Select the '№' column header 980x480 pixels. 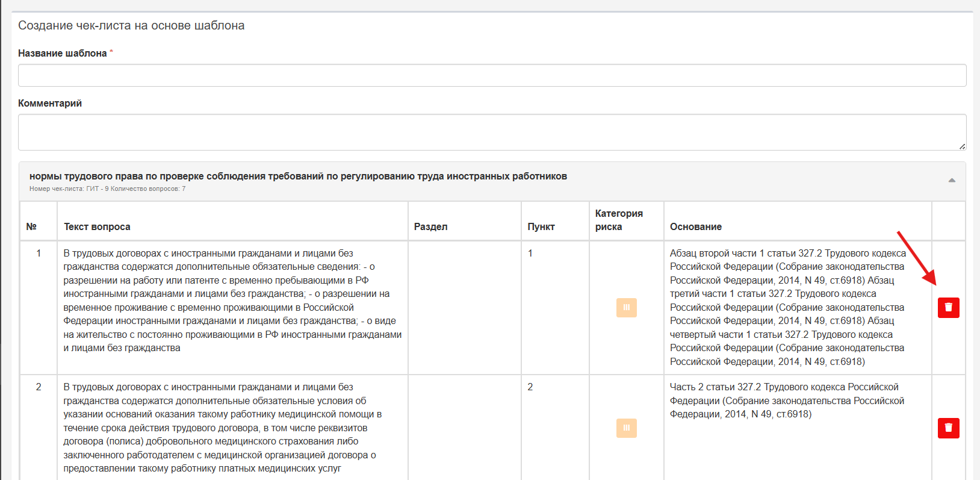pyautogui.click(x=31, y=226)
